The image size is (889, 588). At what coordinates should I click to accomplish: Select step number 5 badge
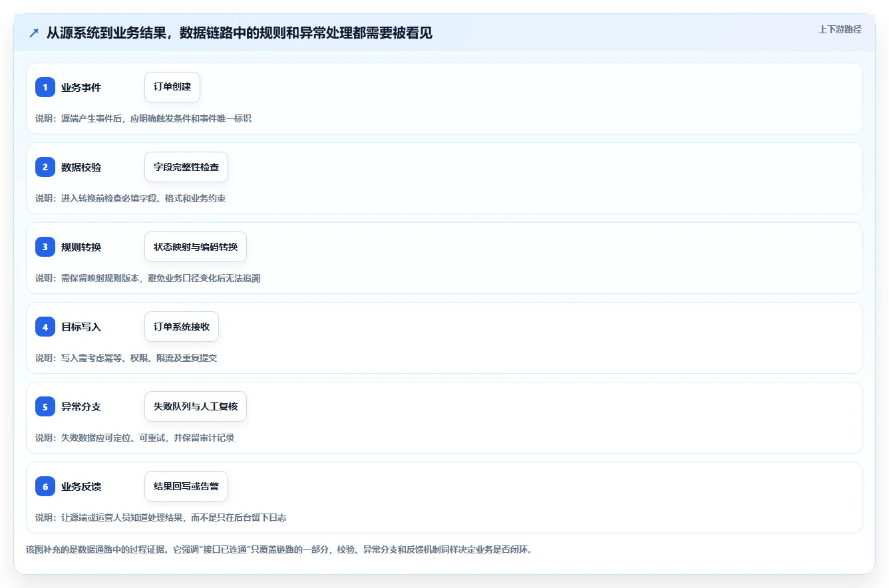click(x=45, y=406)
